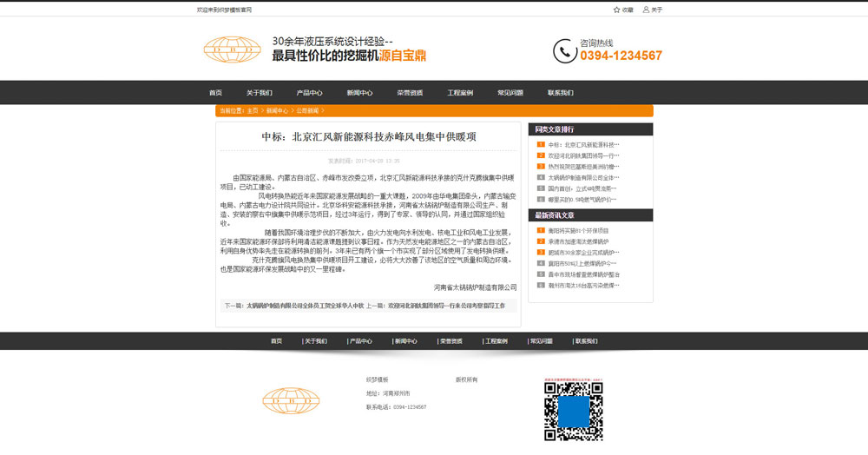The image size is (868, 455).
Task: Open 关于我们 in the top navigation bar
Action: point(259,93)
